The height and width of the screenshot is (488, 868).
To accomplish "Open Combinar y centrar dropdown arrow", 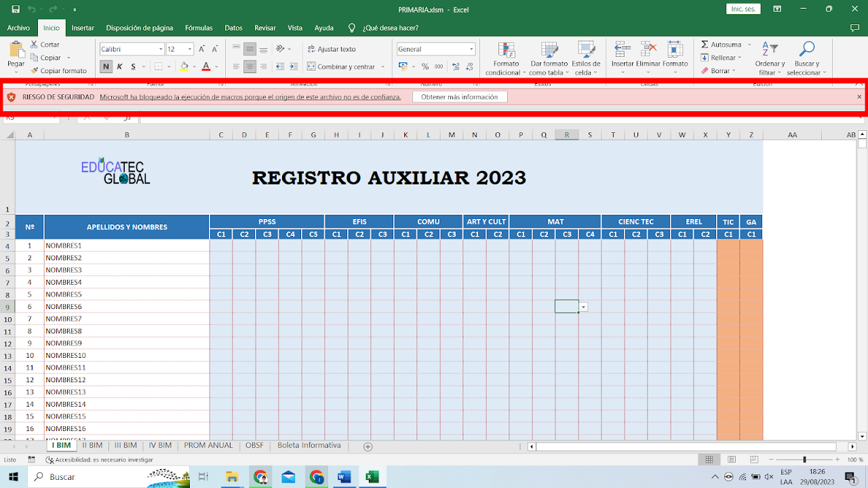I will tap(382, 66).
